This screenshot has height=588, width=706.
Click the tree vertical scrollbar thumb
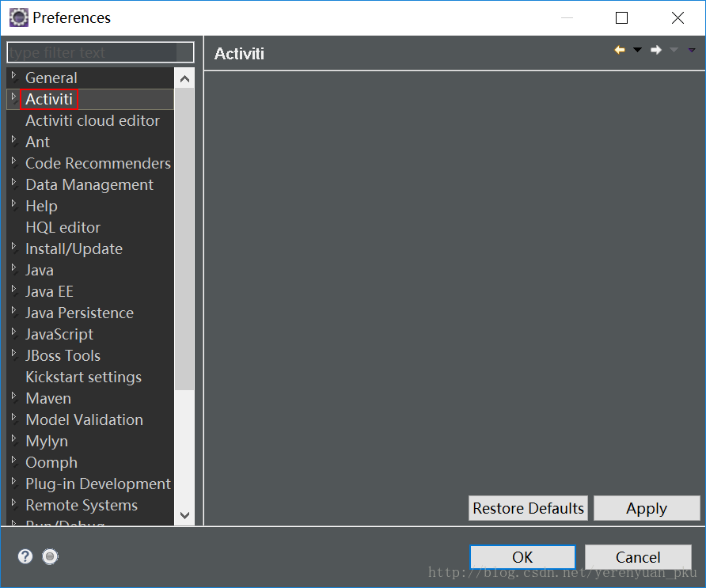click(184, 239)
